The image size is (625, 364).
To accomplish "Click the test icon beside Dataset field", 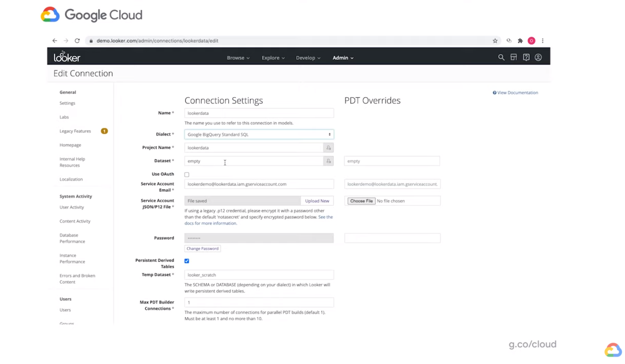I will (x=328, y=161).
